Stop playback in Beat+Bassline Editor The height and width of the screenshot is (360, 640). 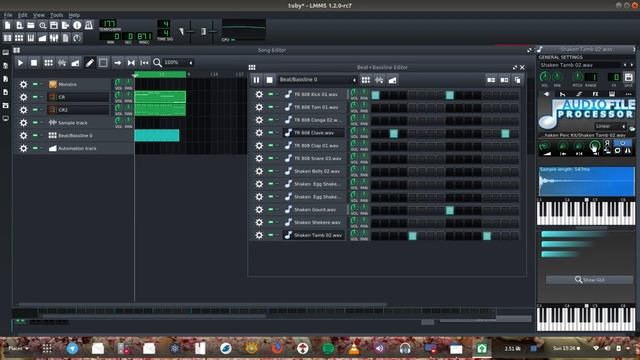(269, 80)
